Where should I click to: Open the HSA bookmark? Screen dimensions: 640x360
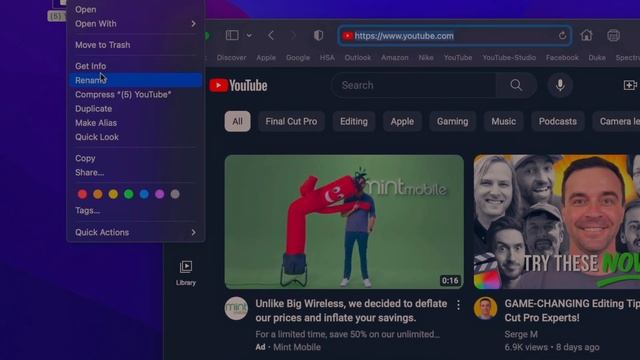tap(327, 58)
